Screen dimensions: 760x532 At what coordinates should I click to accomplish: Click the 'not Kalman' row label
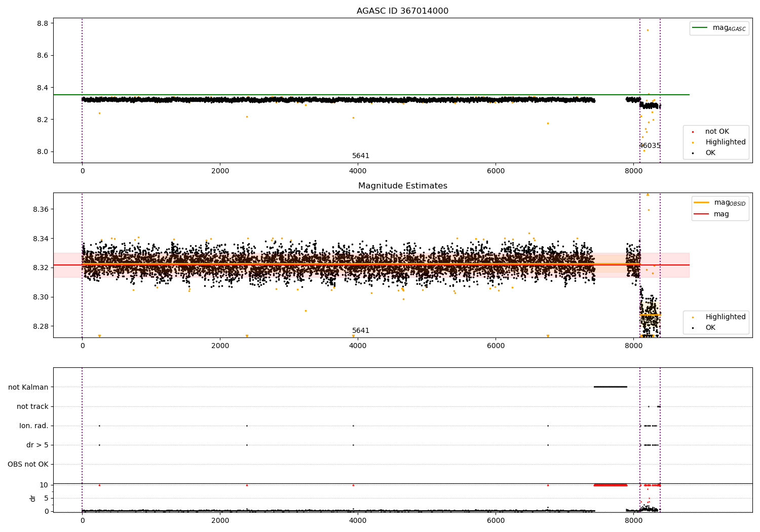tap(28, 388)
